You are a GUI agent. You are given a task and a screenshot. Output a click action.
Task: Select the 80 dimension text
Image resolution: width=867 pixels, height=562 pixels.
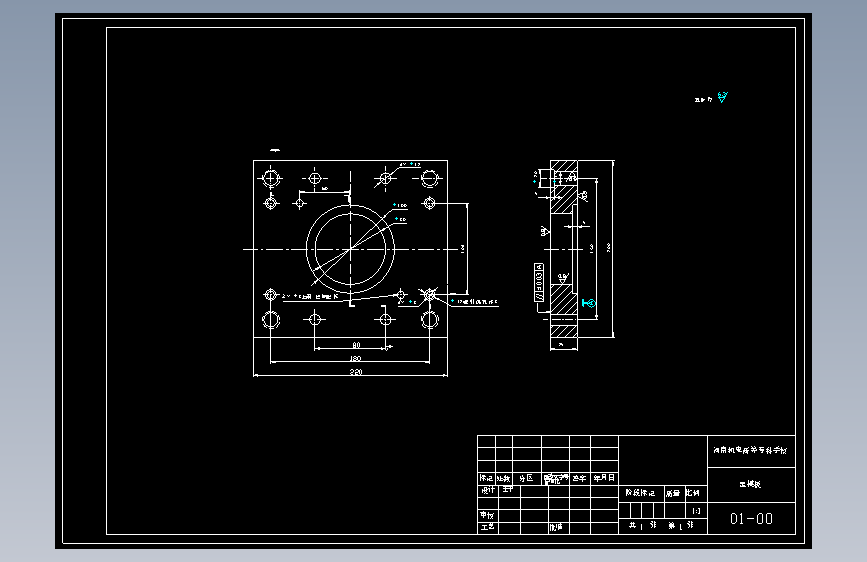tap(356, 345)
